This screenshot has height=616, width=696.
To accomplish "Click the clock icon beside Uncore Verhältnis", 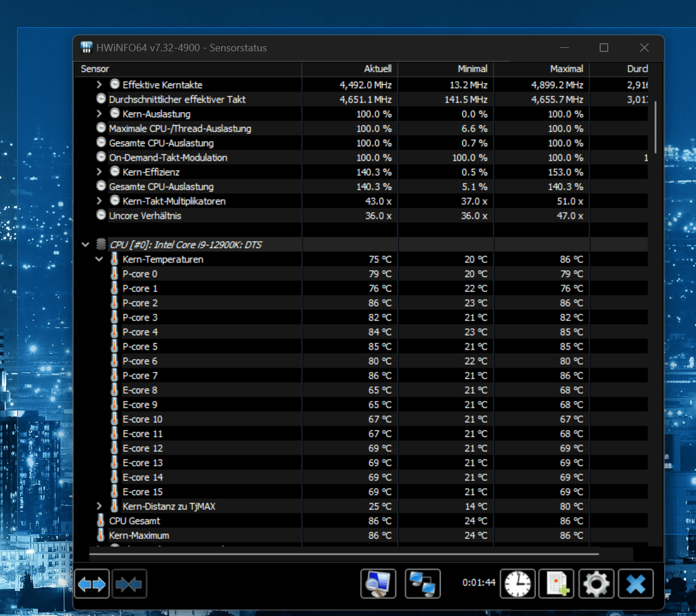I will pyautogui.click(x=101, y=215).
